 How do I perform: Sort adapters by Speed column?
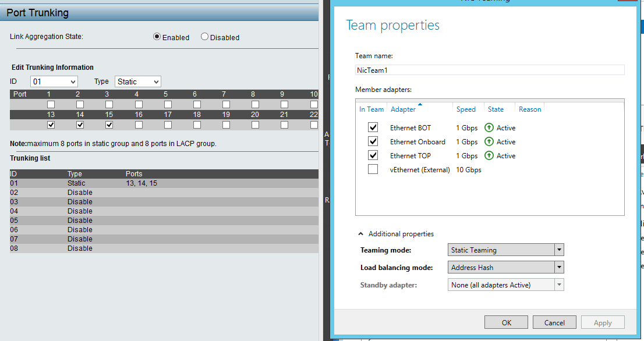(466, 109)
